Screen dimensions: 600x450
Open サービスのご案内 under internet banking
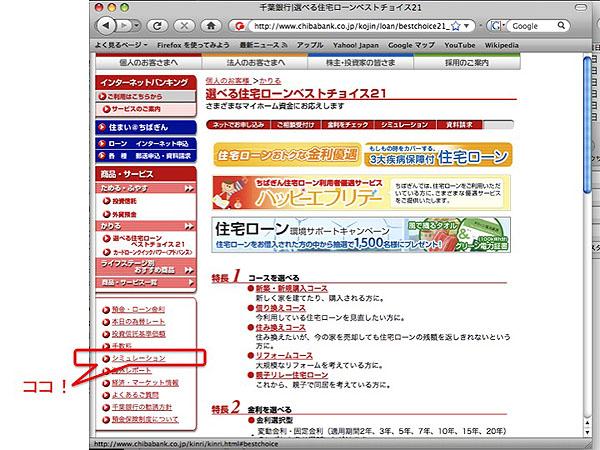pos(146,109)
